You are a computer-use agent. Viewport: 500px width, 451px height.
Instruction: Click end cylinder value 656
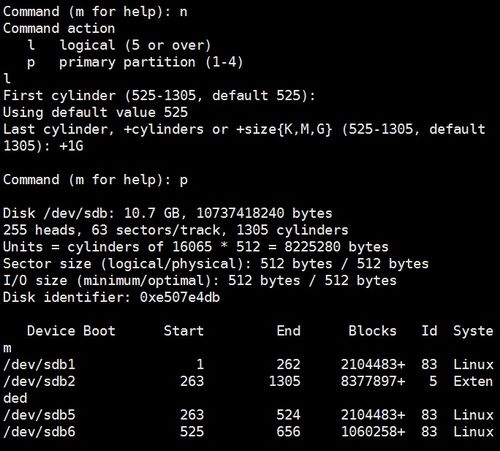coord(288,432)
